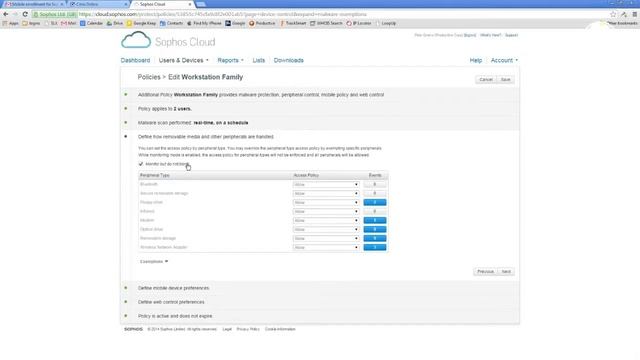Image resolution: width=640 pixels, height=360 pixels.
Task: Expand the Additional Policy Workstation Family summary
Action: 261,95
